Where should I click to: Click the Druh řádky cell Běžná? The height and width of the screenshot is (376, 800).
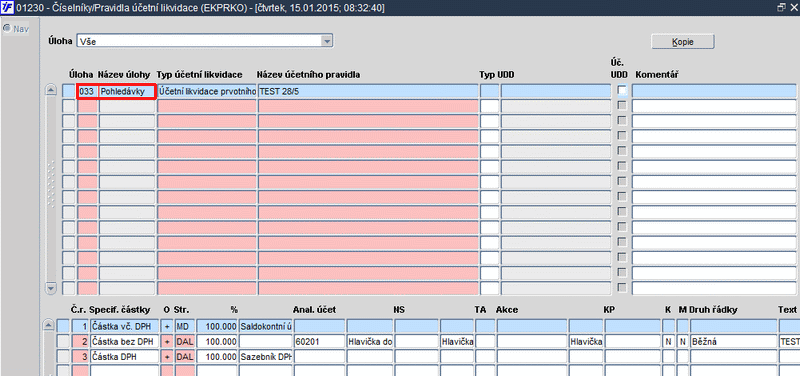tap(733, 341)
